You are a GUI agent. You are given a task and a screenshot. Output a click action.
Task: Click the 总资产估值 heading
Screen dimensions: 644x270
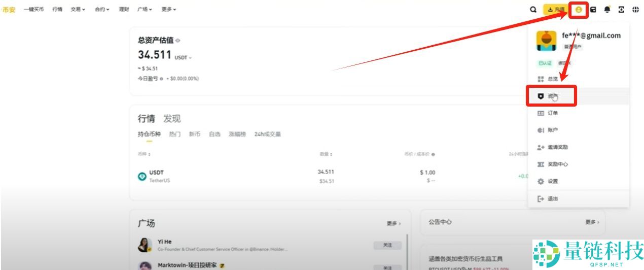[156, 41]
